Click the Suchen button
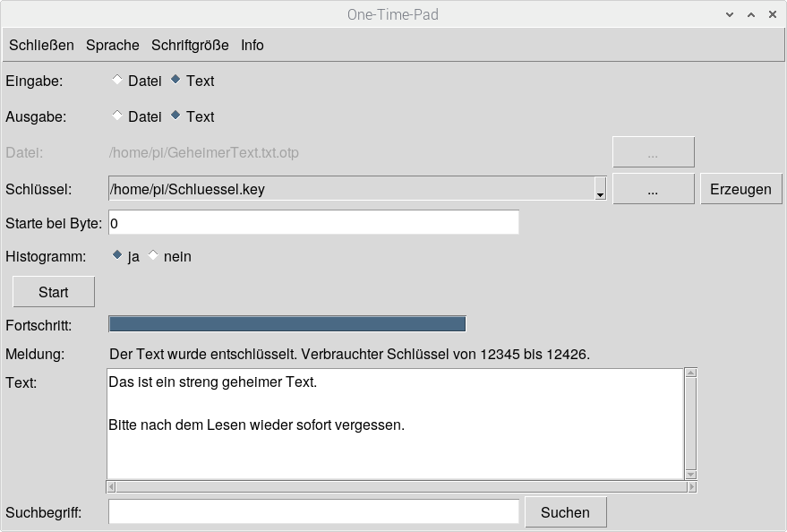The width and height of the screenshot is (787, 532). tap(565, 512)
